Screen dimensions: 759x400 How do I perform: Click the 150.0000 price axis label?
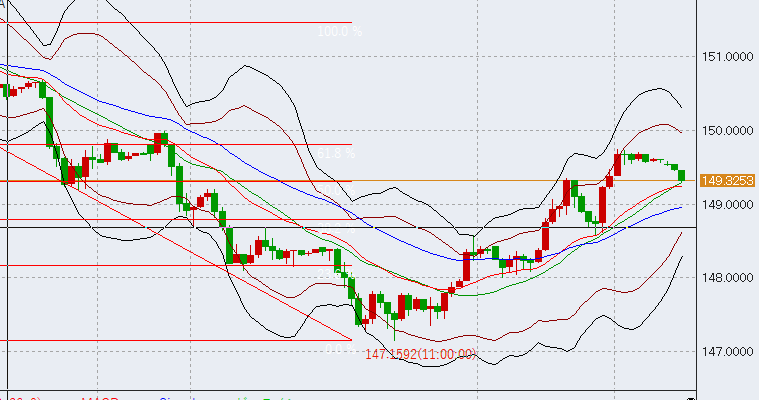(726, 131)
